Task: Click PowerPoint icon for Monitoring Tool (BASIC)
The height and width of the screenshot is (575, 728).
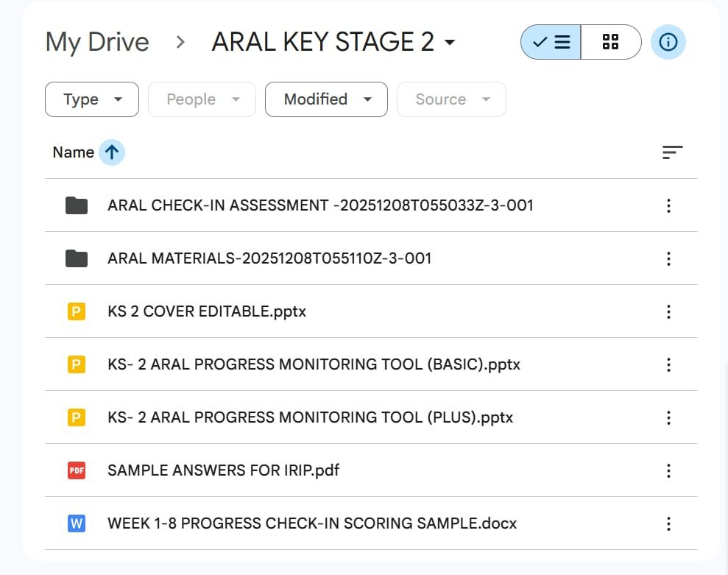Action: tap(77, 364)
